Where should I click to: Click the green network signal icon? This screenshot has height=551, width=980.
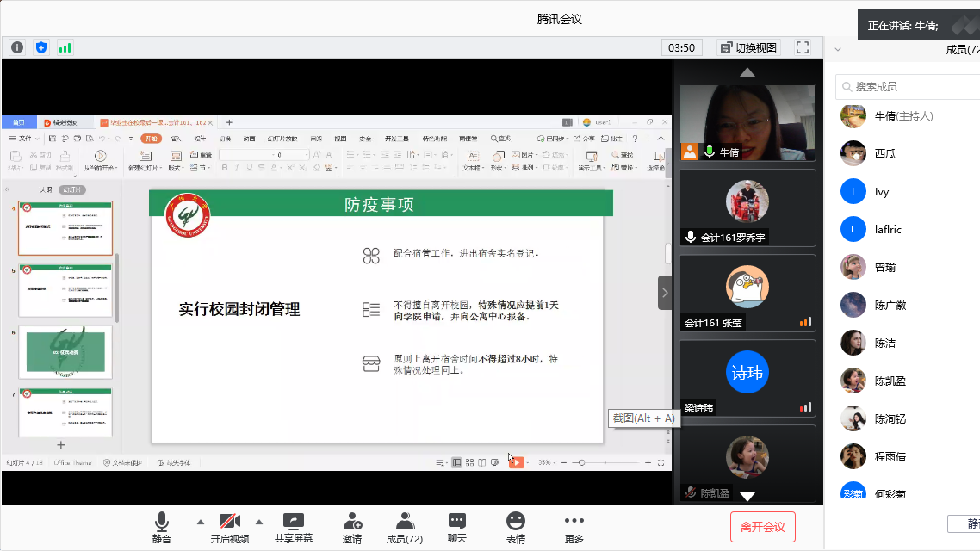click(65, 47)
